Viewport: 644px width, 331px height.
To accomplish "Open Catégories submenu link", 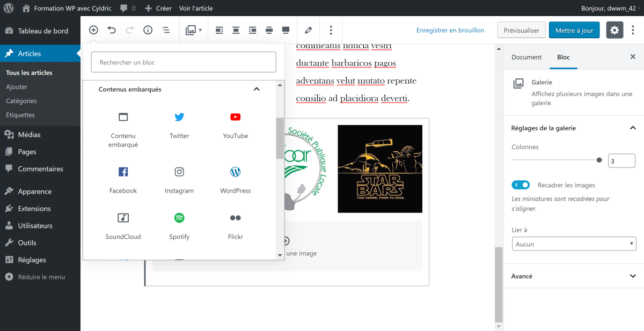I will click(21, 100).
